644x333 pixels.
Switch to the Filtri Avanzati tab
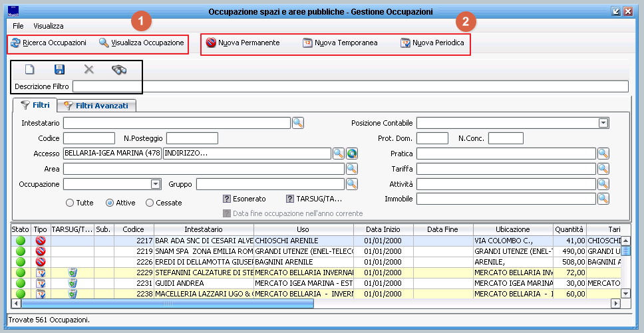(97, 106)
